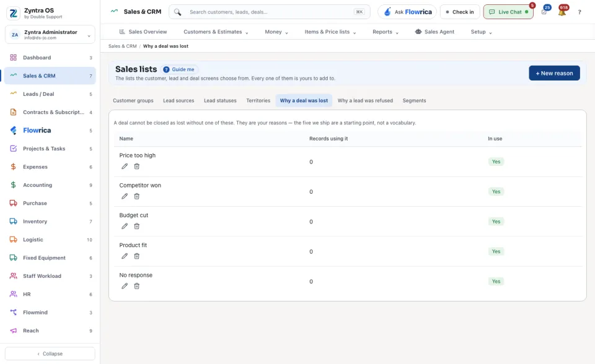Open the tasks checklist icon
This screenshot has height=364, width=595.
click(544, 12)
